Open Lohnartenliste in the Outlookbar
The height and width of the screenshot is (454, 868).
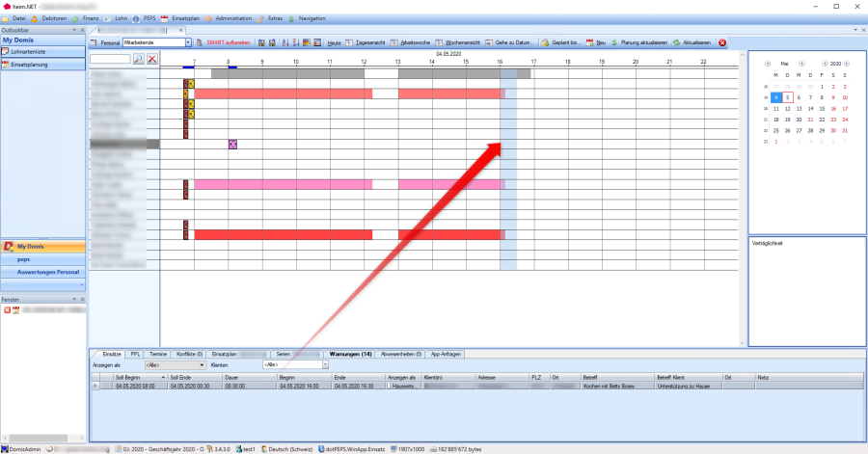tap(43, 51)
